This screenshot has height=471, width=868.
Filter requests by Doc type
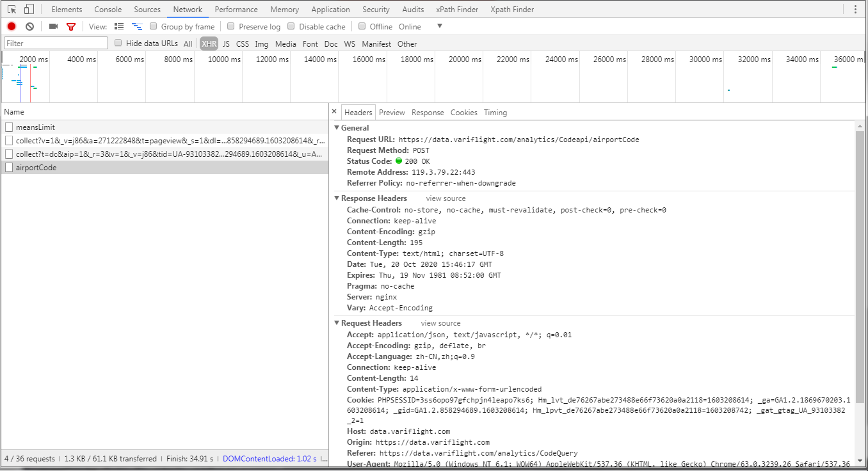point(331,44)
